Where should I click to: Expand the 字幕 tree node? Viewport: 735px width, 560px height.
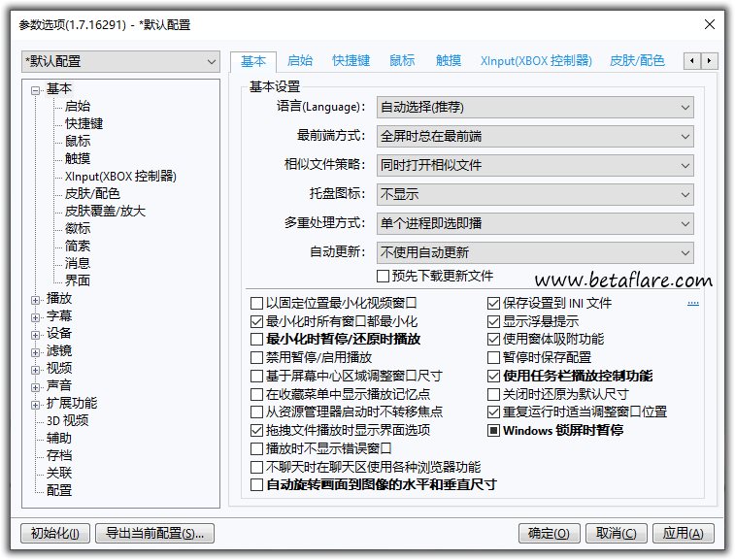click(36, 316)
